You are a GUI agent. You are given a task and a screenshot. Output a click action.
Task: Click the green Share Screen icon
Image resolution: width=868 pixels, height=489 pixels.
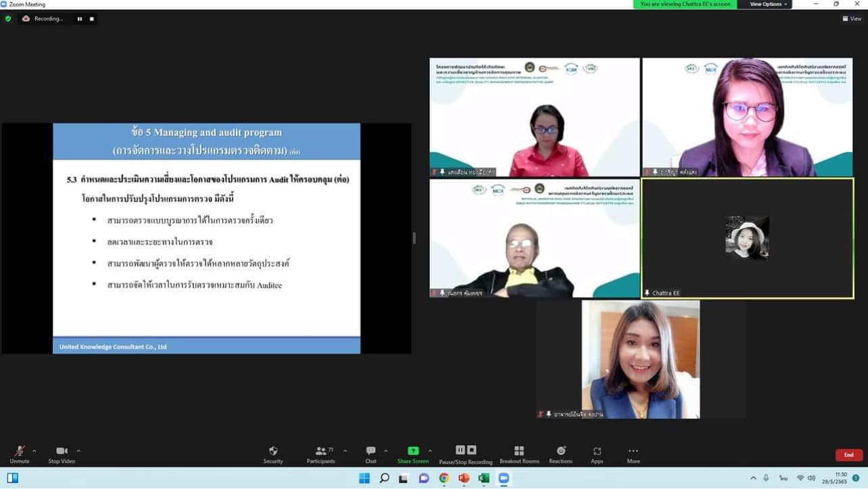click(412, 451)
